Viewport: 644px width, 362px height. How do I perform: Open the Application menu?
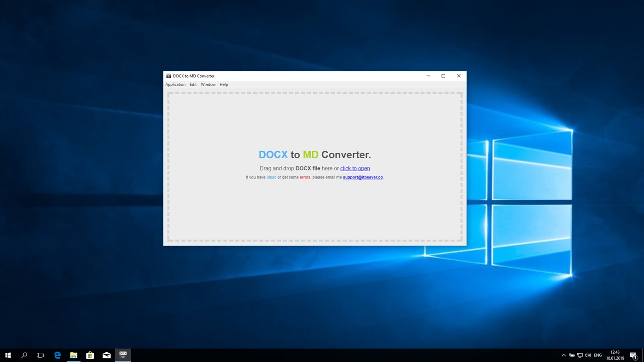(x=175, y=84)
